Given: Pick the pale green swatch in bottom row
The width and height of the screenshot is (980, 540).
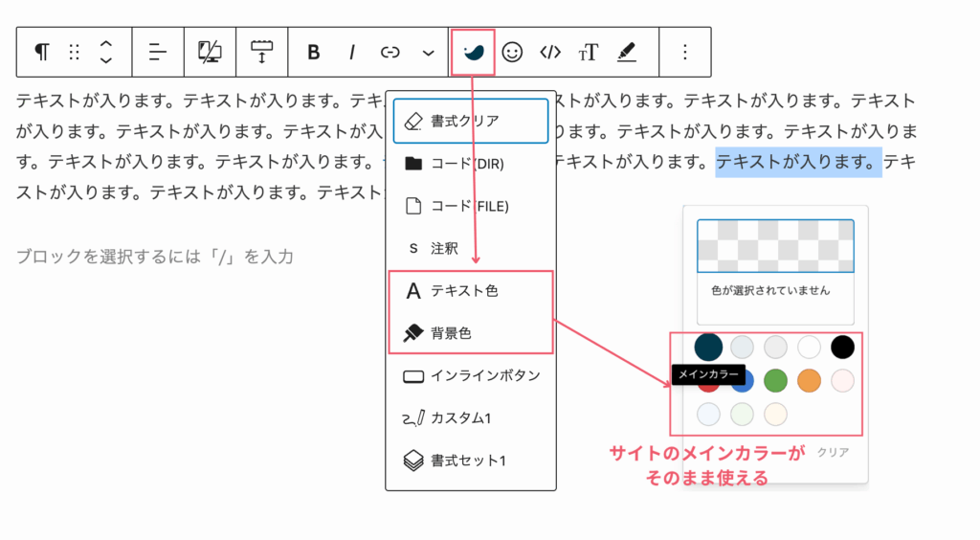Looking at the screenshot, I should coord(742,414).
